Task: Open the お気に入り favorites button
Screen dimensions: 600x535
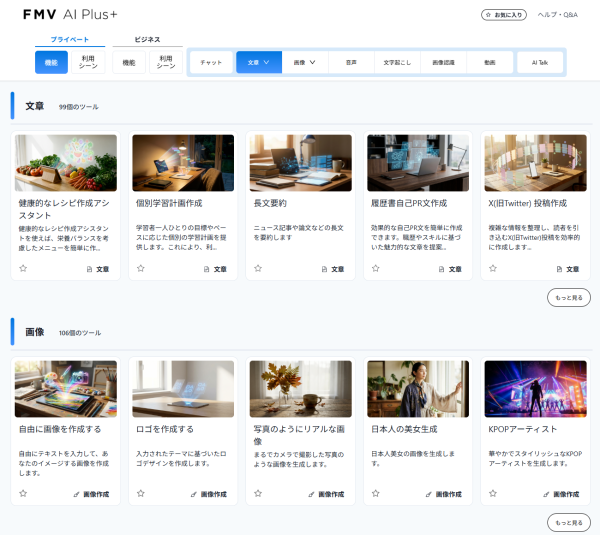Action: (502, 15)
